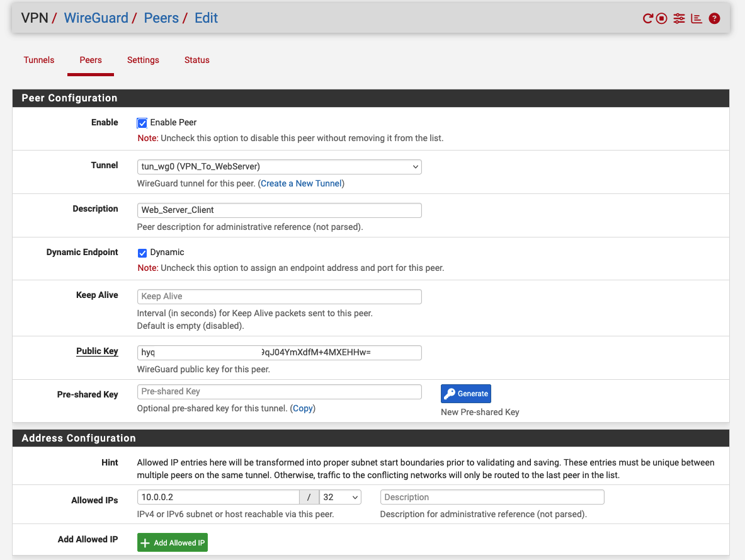Viewport: 745px width, 560px height.
Task: Focus the Keep Alive input field
Action: pos(279,297)
